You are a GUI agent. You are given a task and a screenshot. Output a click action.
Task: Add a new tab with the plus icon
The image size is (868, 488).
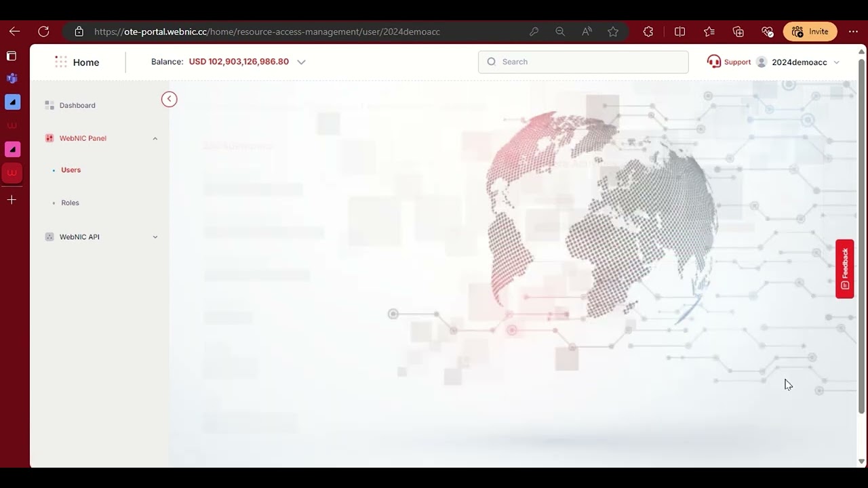click(12, 200)
